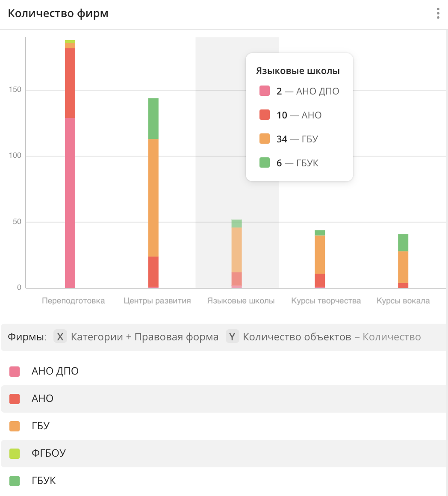The width and height of the screenshot is (448, 496).
Task: Click the Центры развития axis label
Action: click(x=157, y=301)
